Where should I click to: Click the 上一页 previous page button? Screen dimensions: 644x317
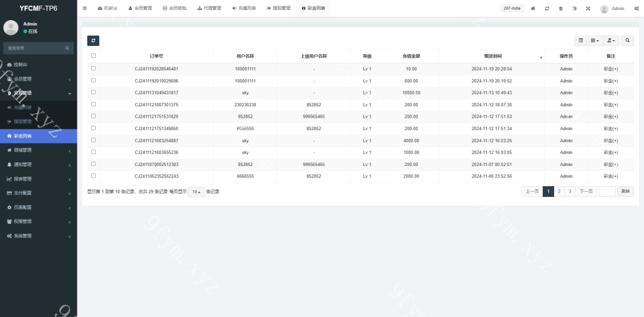[x=532, y=191]
